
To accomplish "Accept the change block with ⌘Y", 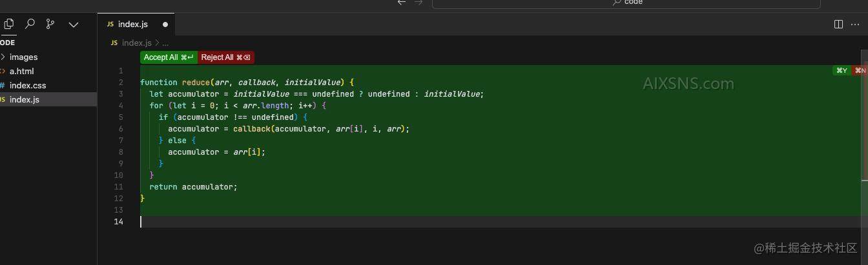I will (x=842, y=70).
